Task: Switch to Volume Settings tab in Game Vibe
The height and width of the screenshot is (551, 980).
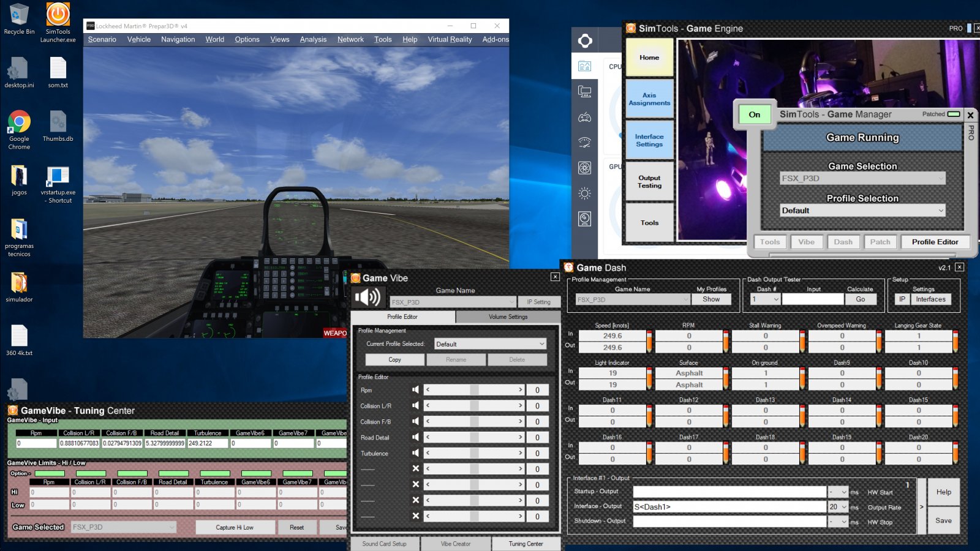Action: coord(508,317)
